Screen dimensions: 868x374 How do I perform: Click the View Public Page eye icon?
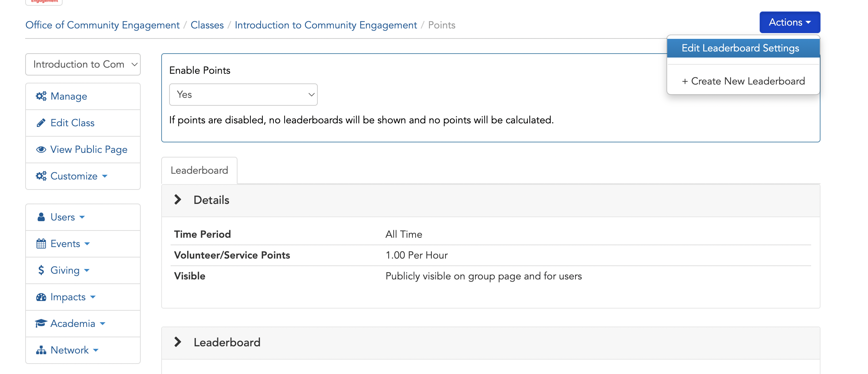(41, 149)
